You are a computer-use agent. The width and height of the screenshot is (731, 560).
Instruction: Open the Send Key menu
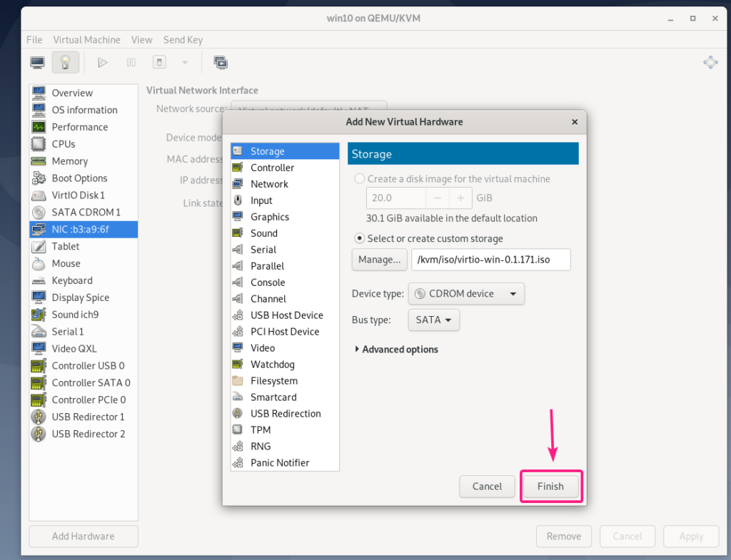click(183, 40)
